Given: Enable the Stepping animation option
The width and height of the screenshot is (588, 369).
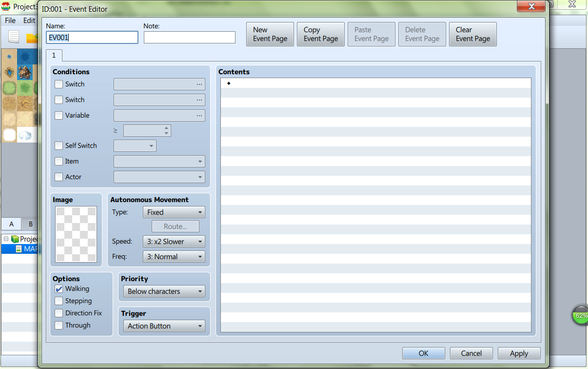Looking at the screenshot, I should click(x=59, y=301).
